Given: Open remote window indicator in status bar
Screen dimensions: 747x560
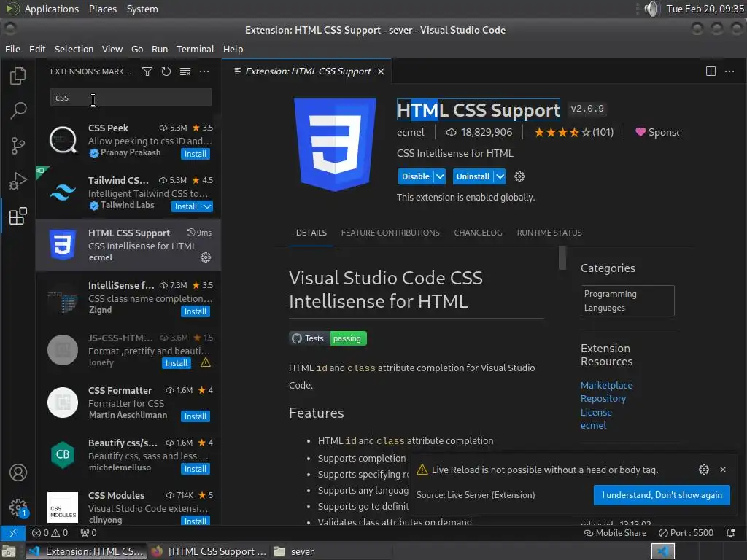Looking at the screenshot, I should click(x=12, y=533).
